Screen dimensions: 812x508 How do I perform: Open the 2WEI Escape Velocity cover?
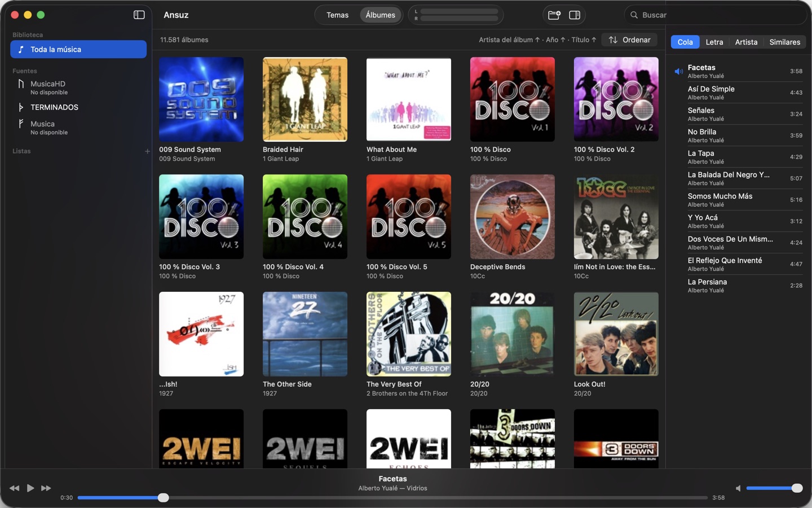[x=201, y=439]
